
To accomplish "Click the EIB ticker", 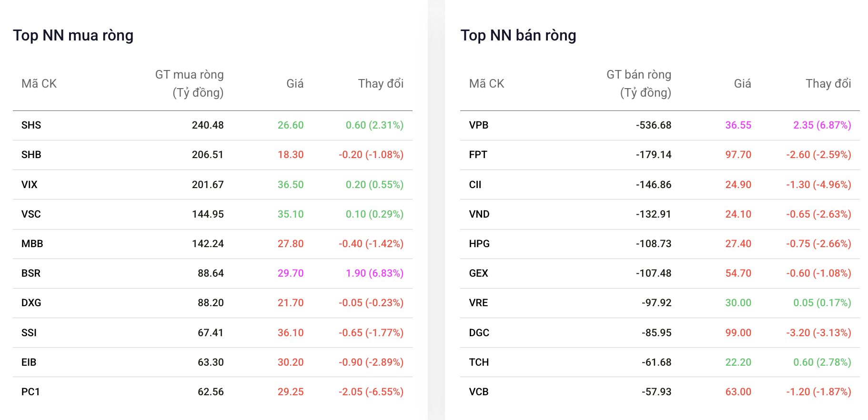I will coord(29,362).
